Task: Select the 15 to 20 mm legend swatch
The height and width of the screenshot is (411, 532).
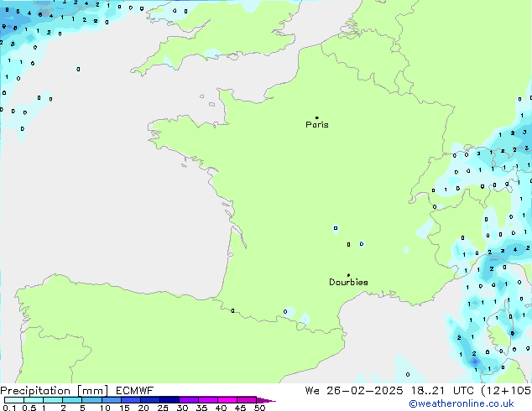Action: point(131,400)
